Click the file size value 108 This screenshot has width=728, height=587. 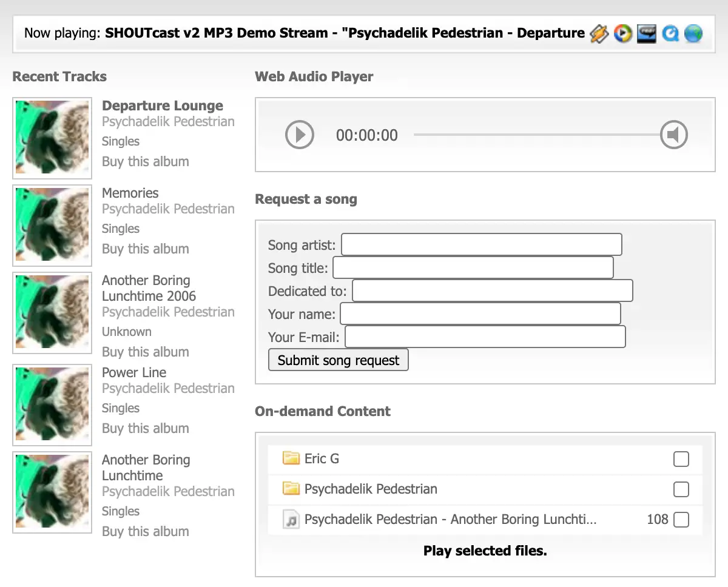click(x=658, y=520)
